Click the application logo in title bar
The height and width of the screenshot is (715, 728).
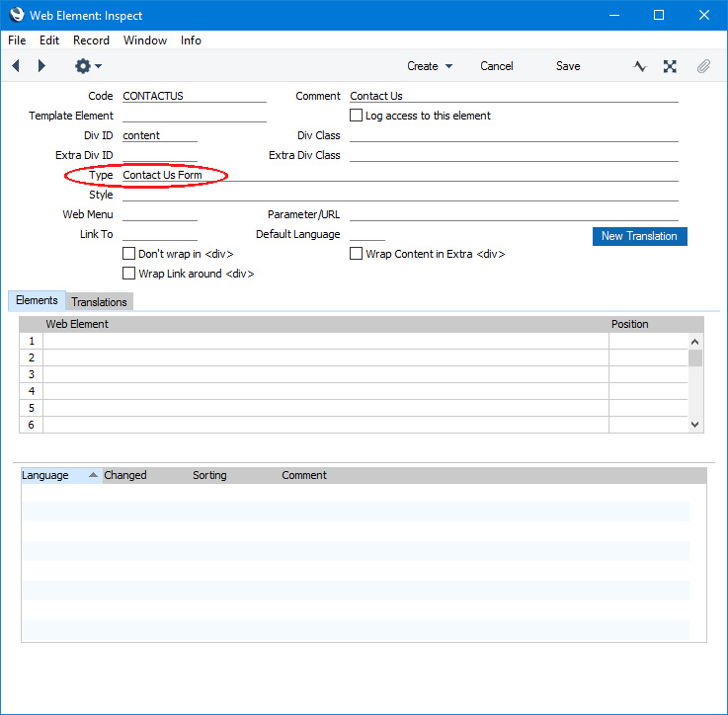click(17, 15)
